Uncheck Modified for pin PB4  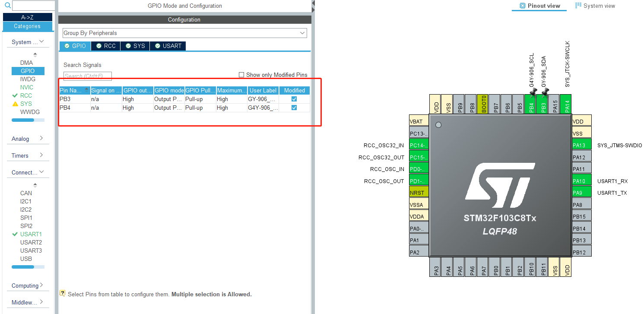click(294, 108)
